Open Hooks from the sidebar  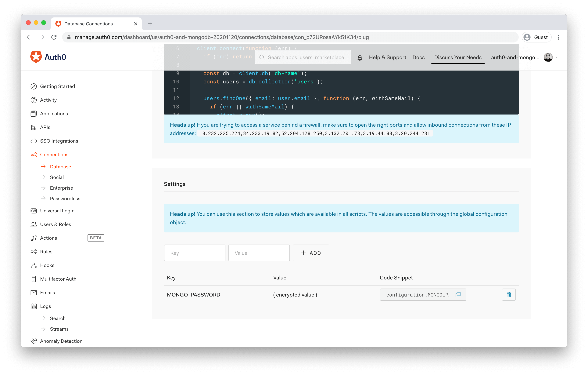47,265
